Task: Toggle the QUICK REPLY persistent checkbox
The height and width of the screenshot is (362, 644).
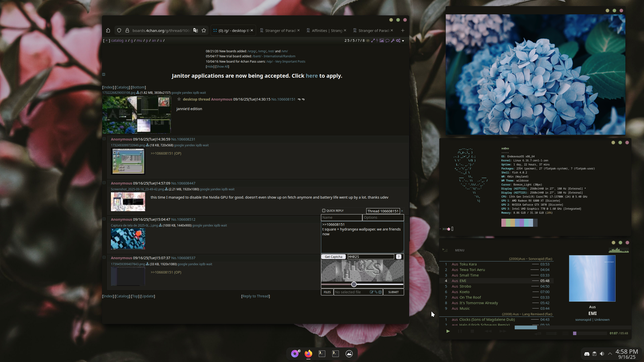Action: [324, 211]
